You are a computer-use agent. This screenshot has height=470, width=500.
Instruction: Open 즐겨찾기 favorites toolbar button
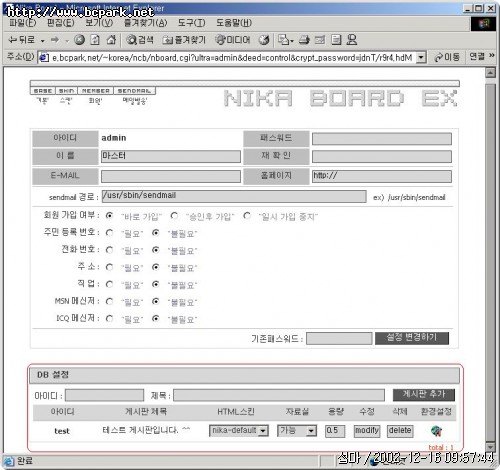tap(184, 40)
